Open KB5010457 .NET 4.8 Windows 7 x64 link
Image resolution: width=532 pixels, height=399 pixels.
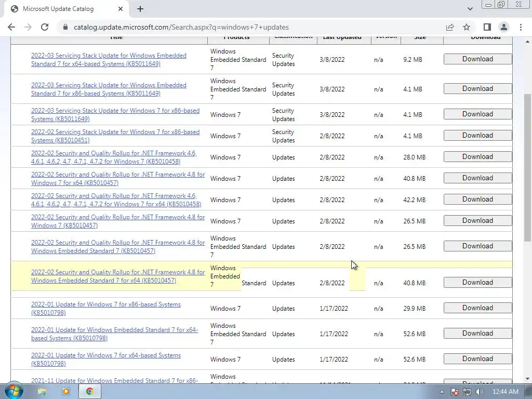(x=118, y=179)
